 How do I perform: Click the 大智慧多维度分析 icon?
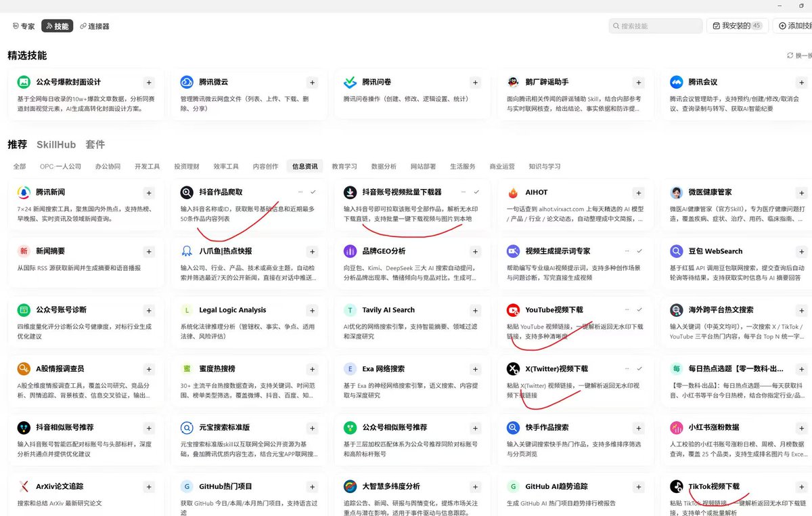pyautogui.click(x=350, y=486)
